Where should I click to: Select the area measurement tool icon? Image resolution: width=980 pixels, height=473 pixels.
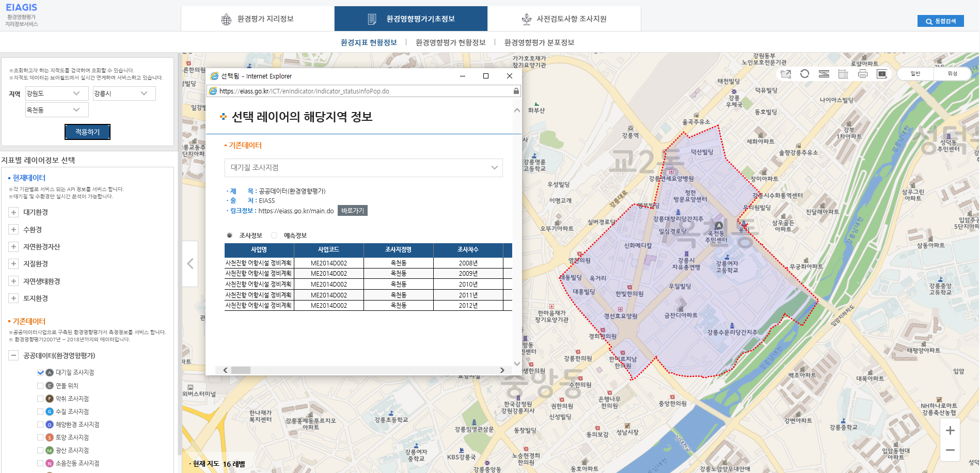[x=843, y=74]
